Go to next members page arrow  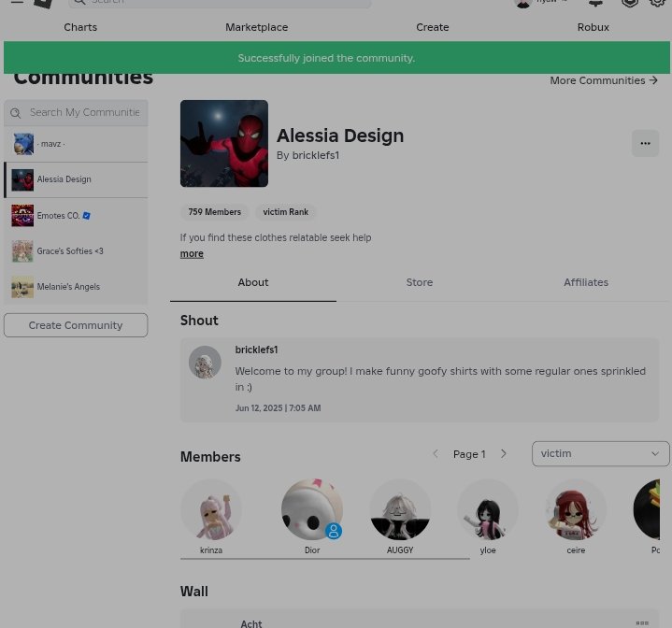pos(504,453)
